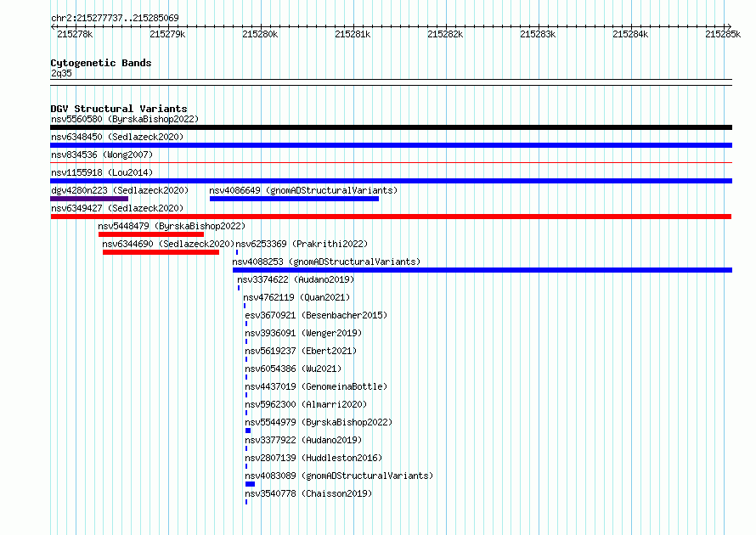Click the 215282k ruler tick label

[445, 34]
